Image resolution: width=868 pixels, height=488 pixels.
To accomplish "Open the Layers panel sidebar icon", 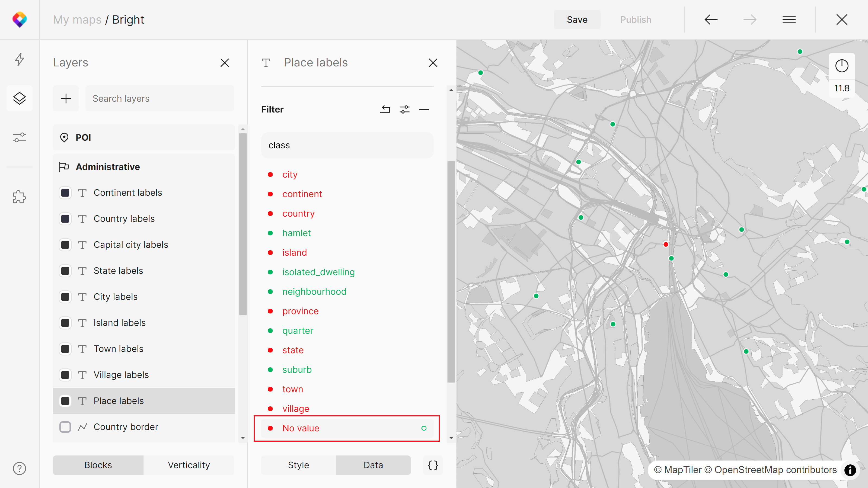I will point(20,98).
